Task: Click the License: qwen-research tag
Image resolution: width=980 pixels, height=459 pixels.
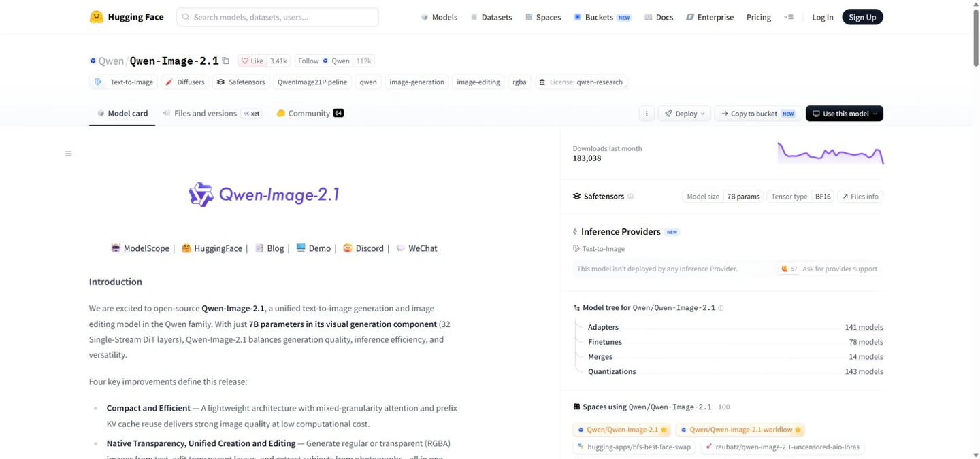Action: pyautogui.click(x=581, y=82)
